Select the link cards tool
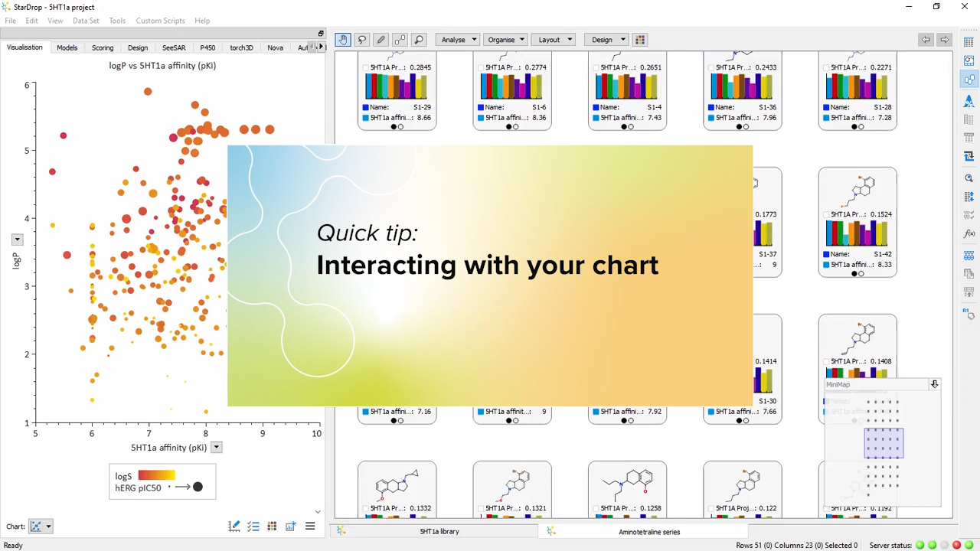The width and height of the screenshot is (980, 551). (400, 40)
